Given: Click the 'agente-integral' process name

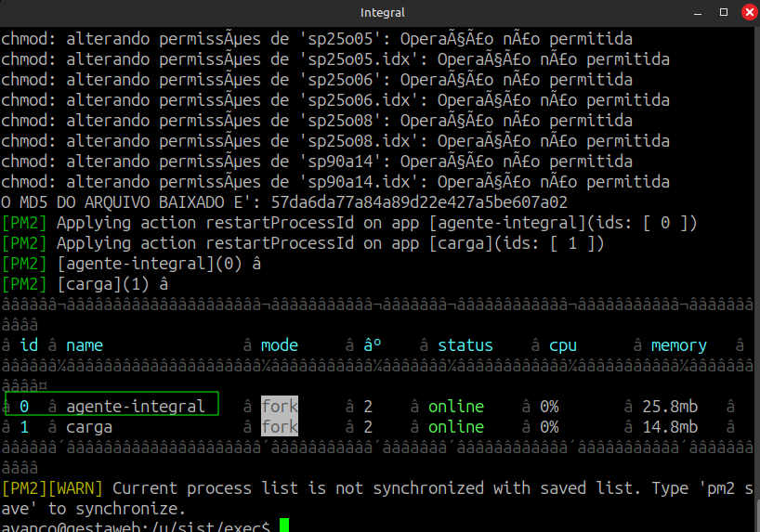Looking at the screenshot, I should click(136, 406).
